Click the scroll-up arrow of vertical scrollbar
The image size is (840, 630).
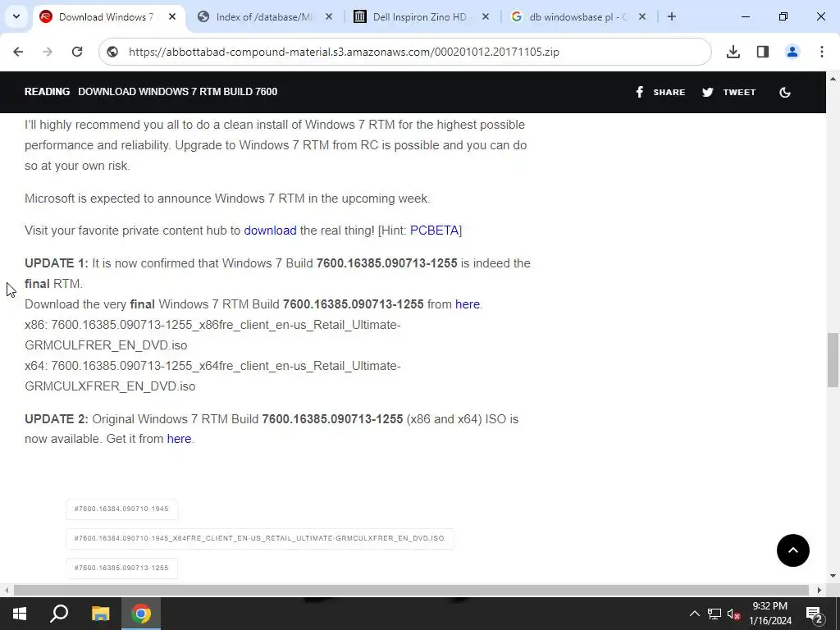(833, 79)
